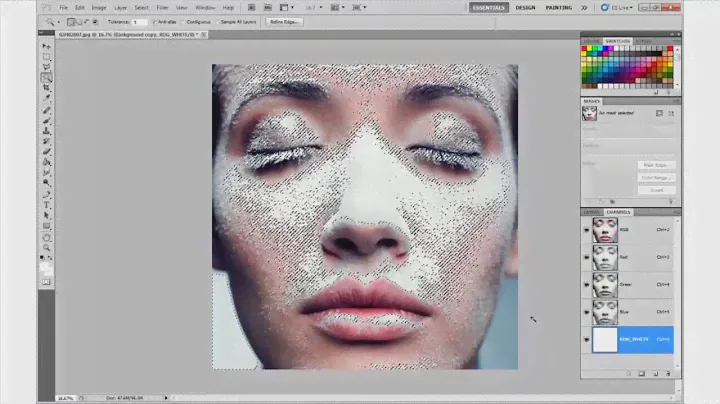Select the Move tool in toolbox

coord(47,46)
